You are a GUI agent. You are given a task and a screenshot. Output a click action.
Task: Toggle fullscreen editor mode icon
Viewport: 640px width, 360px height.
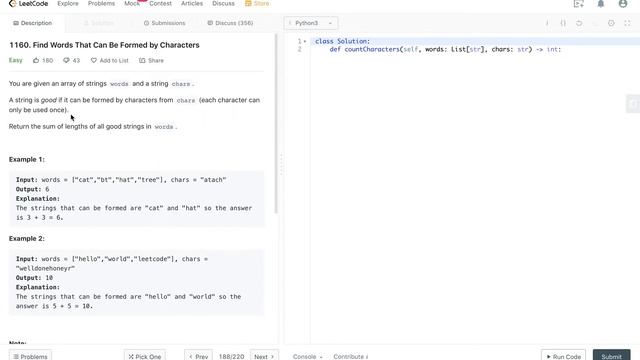627,23
